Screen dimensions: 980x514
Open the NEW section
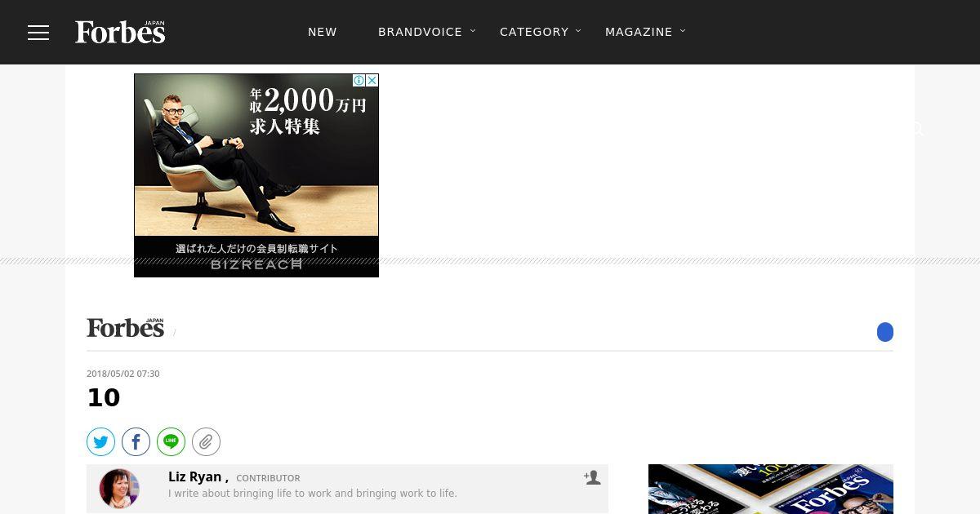[x=323, y=32]
